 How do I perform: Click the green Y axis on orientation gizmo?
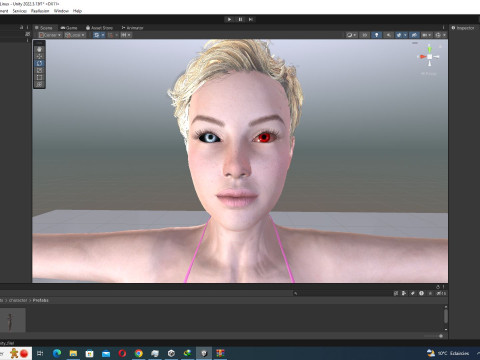[430, 49]
